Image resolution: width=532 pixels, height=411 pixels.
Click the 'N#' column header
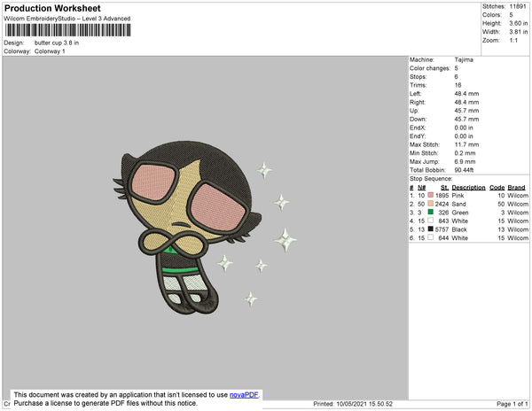[x=422, y=188]
